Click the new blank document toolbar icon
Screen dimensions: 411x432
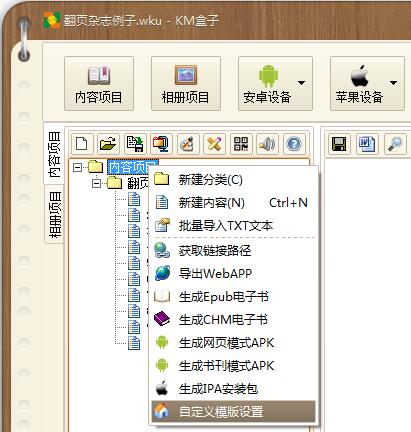[x=82, y=144]
